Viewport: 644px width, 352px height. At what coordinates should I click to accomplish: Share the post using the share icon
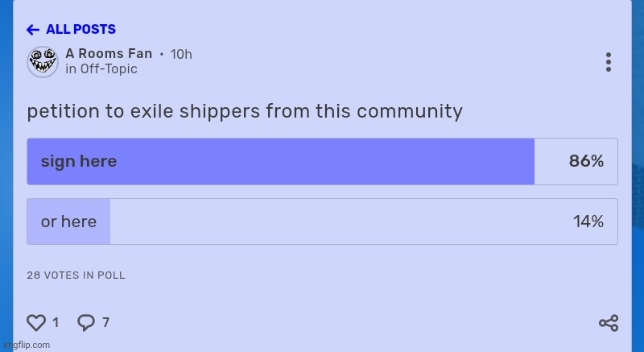click(609, 324)
